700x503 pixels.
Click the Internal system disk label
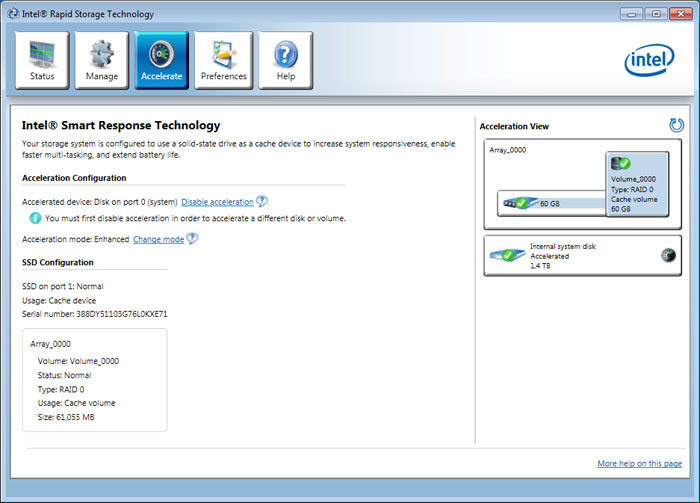pyautogui.click(x=562, y=246)
